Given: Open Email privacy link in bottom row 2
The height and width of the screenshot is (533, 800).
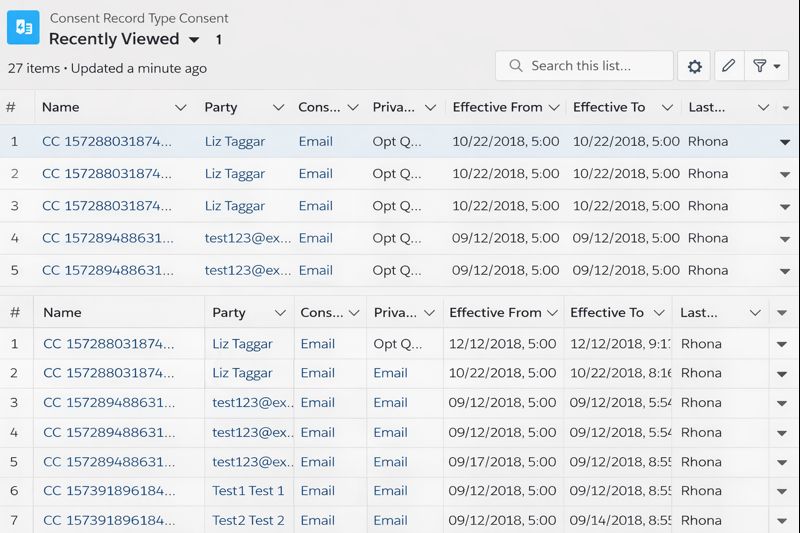Looking at the screenshot, I should coord(390,373).
